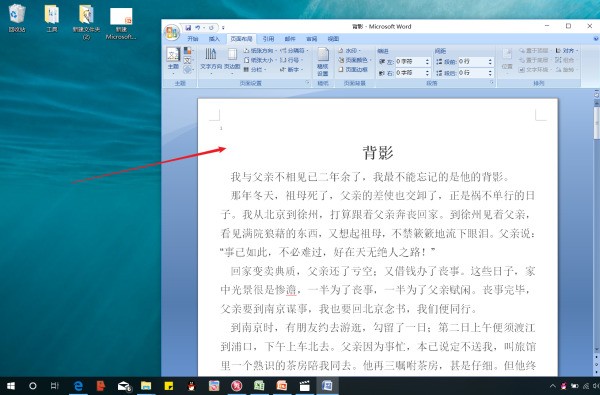Open 纸张方向 (Orientation) dropdown

pyautogui.click(x=260, y=51)
